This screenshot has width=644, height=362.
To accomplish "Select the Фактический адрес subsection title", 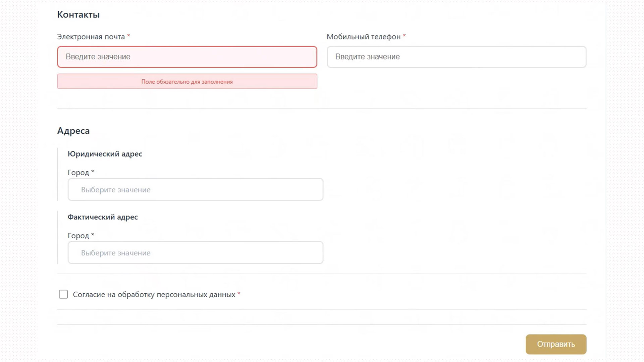I will pos(103,217).
